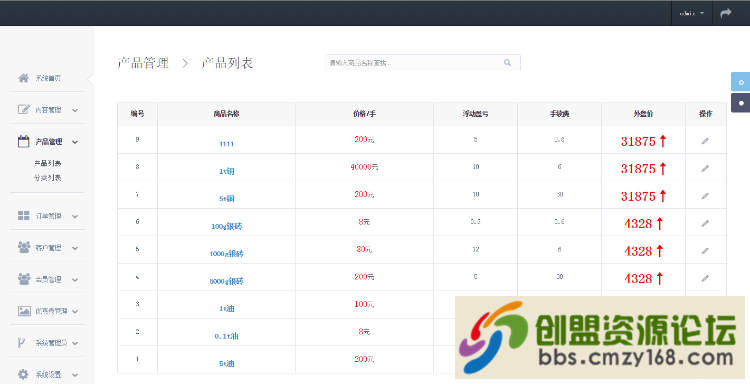Edit product 1111 with its pencil icon
The width and height of the screenshot is (750, 384).
pos(705,141)
